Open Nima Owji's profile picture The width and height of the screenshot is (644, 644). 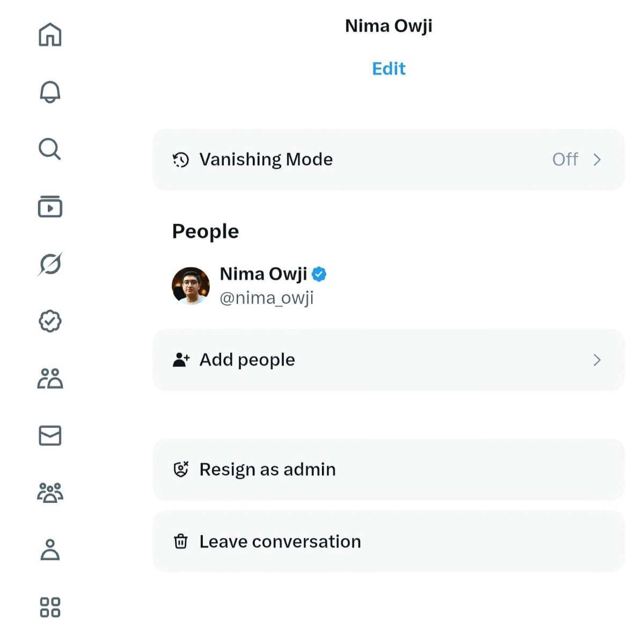[191, 286]
